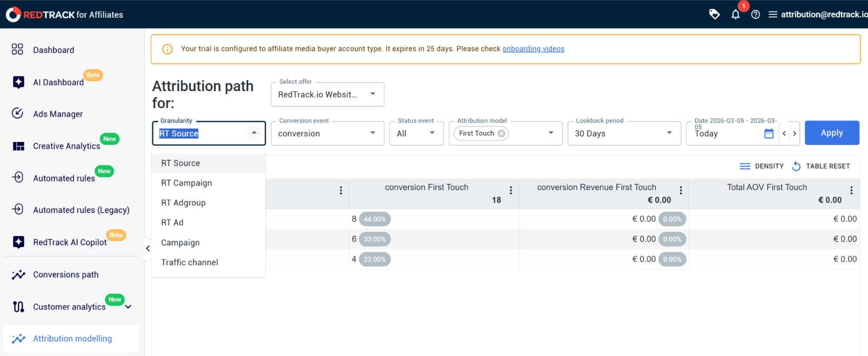The height and width of the screenshot is (356, 868).
Task: Open the date calendar picker icon
Action: click(x=769, y=133)
